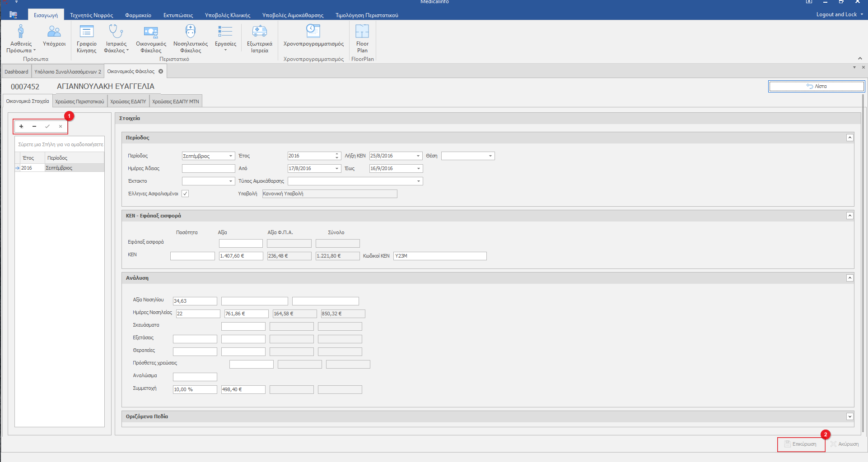Click the plus icon to add record
Viewport: 868px width, 462px height.
click(x=21, y=127)
